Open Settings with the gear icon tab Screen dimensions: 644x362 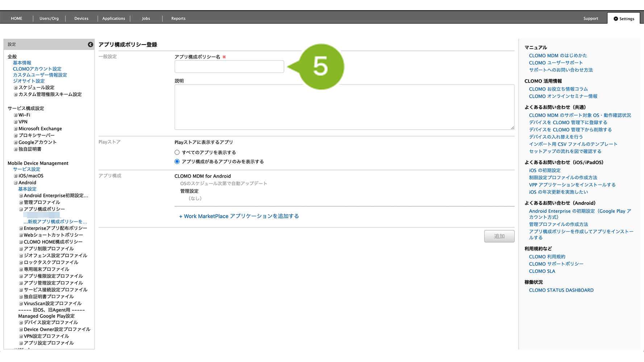tap(624, 18)
